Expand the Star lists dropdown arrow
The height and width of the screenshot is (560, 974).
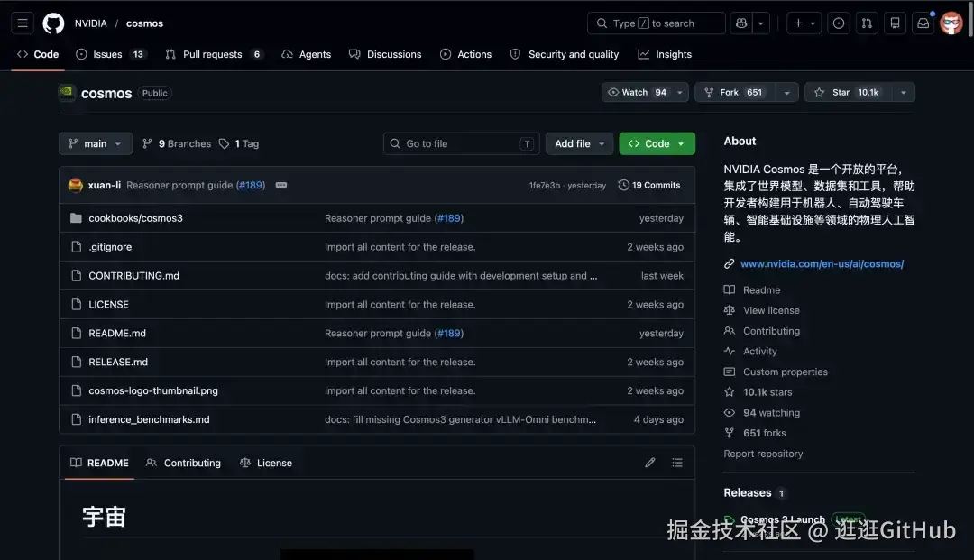[903, 93]
